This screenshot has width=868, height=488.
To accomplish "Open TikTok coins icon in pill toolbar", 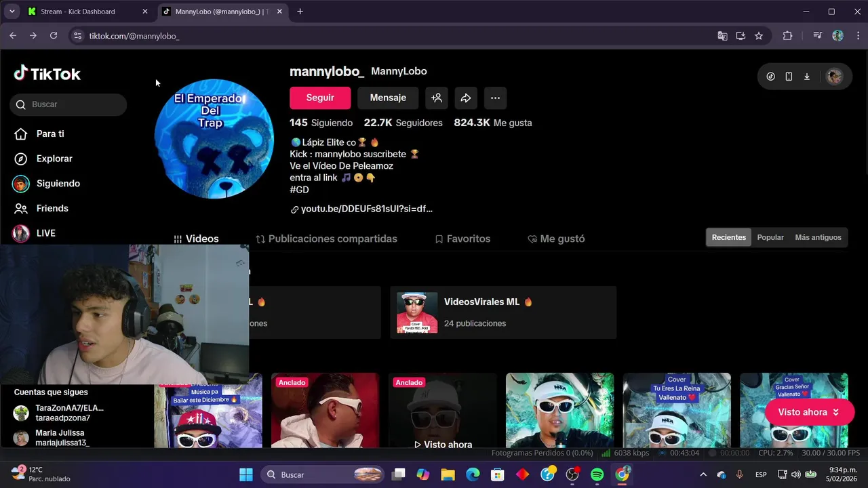I will pos(770,77).
